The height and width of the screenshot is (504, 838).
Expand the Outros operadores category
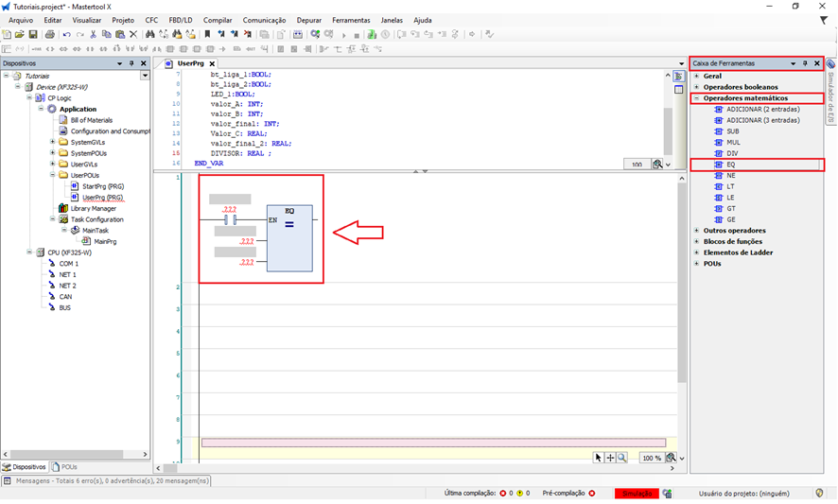click(x=697, y=230)
